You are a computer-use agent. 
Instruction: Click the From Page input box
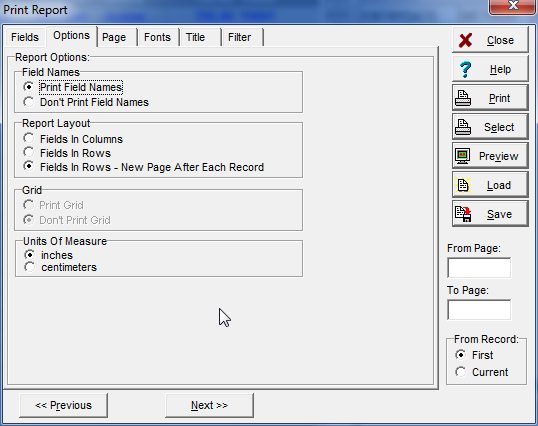coord(479,268)
